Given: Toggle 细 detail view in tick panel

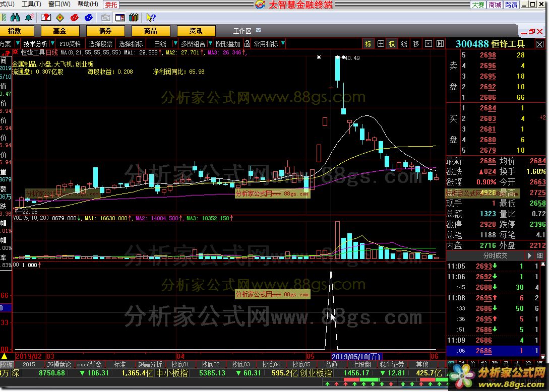Looking at the screenshot, I should point(540,255).
